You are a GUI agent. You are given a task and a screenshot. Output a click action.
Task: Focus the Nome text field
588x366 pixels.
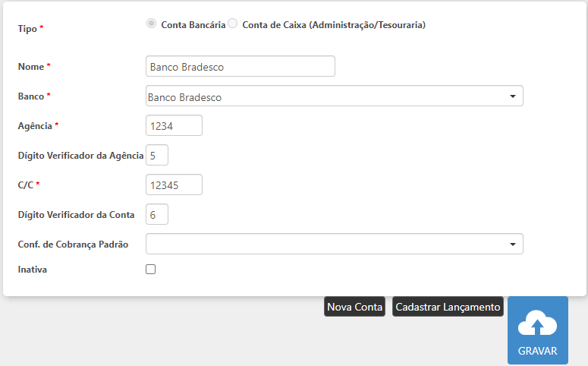[240, 67]
